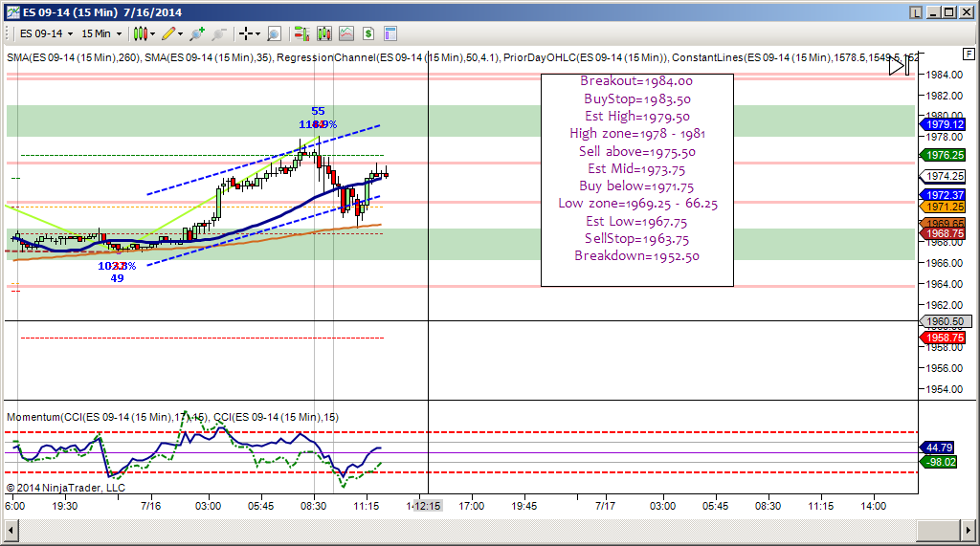
Task: Click the blue '55' swing label
Action: [318, 111]
